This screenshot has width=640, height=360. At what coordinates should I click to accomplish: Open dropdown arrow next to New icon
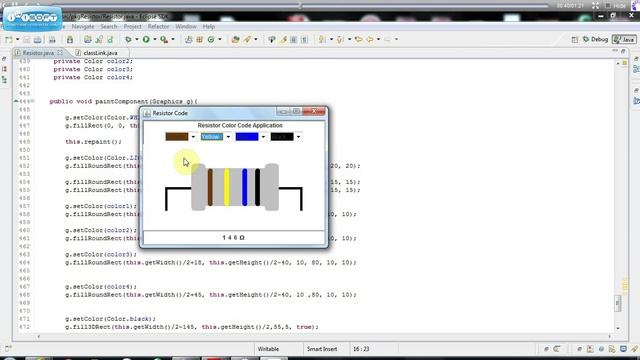pyautogui.click(x=17, y=40)
